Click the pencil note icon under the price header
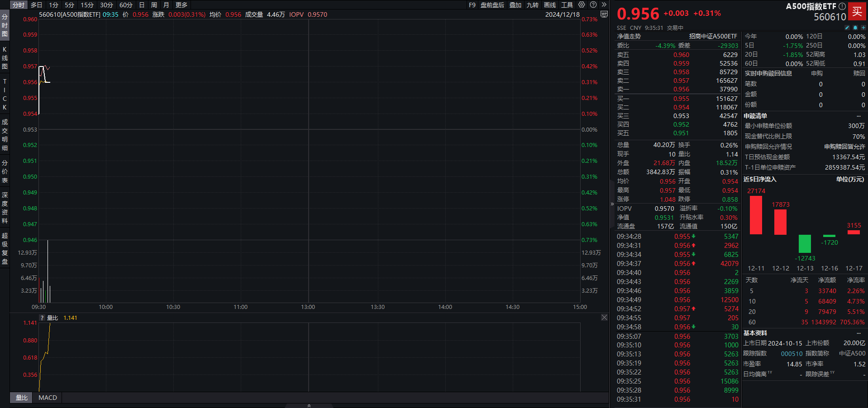Screen dimensions: 868x408 pyautogui.click(x=847, y=28)
